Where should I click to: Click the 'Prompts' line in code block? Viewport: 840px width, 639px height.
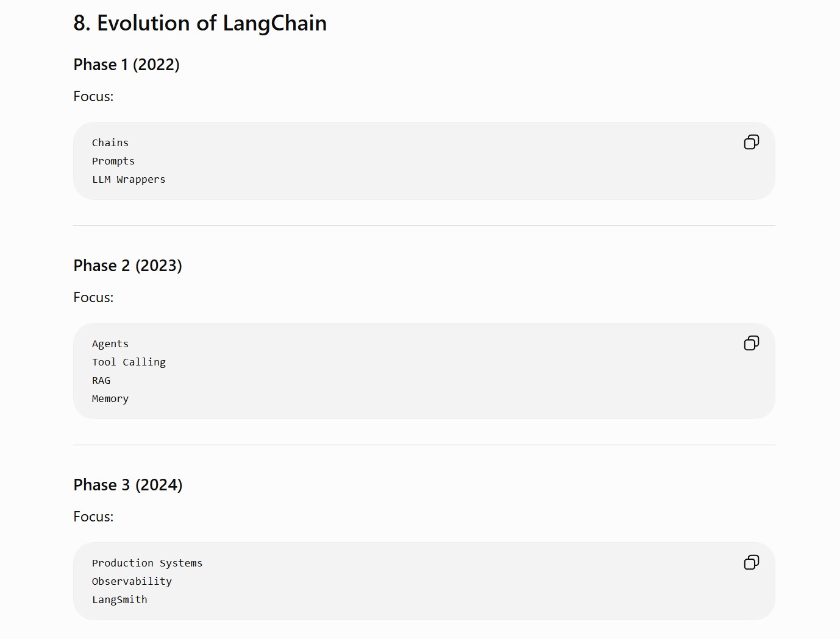tap(113, 161)
